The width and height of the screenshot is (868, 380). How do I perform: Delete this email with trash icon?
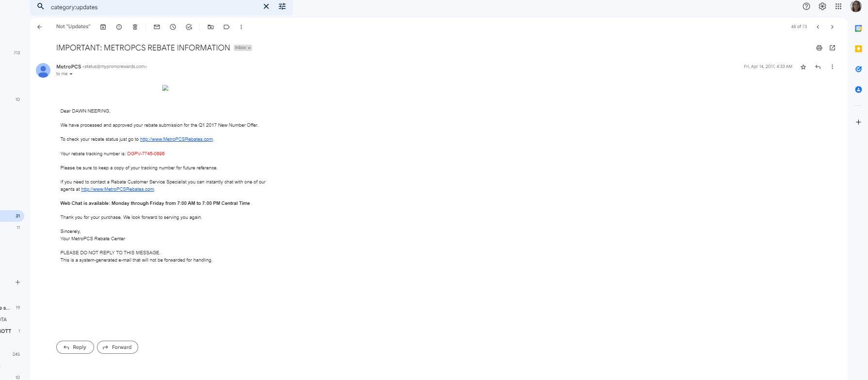click(x=135, y=27)
